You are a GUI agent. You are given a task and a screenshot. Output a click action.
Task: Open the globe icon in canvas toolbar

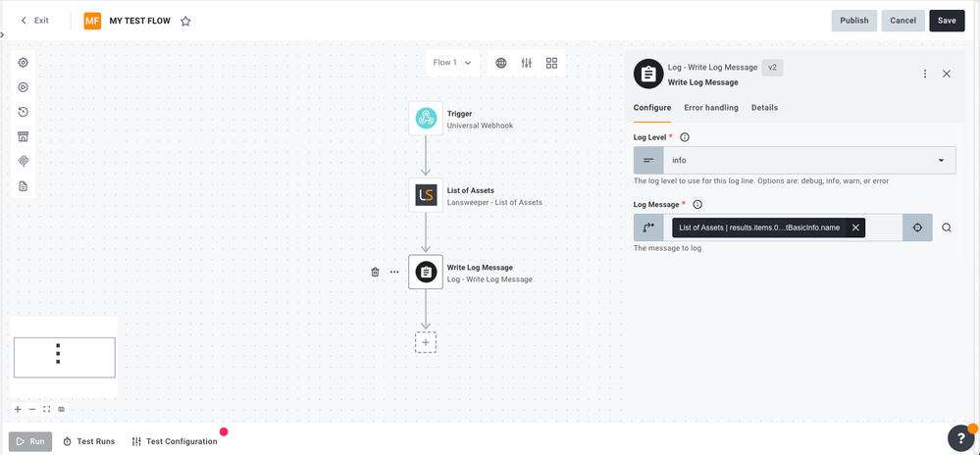click(501, 63)
